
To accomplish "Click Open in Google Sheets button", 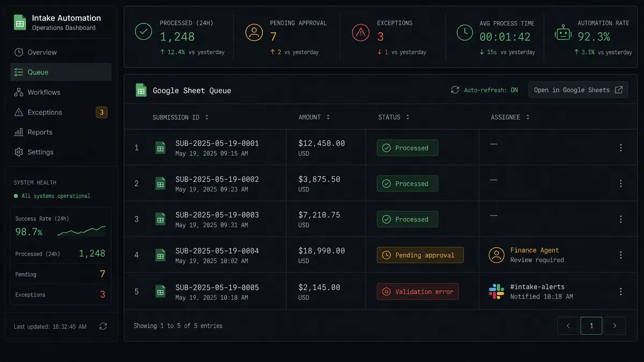I will point(578,90).
